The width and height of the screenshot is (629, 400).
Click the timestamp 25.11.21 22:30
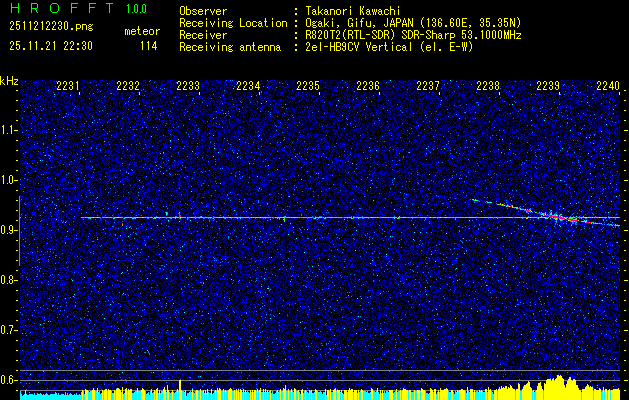point(51,46)
